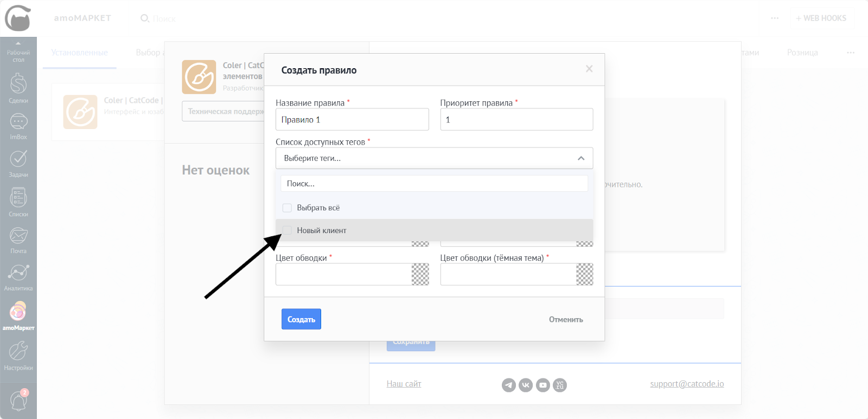This screenshot has width=868, height=419.
Task: Collapse the 'Выберите теги...' dropdown
Action: coord(580,158)
